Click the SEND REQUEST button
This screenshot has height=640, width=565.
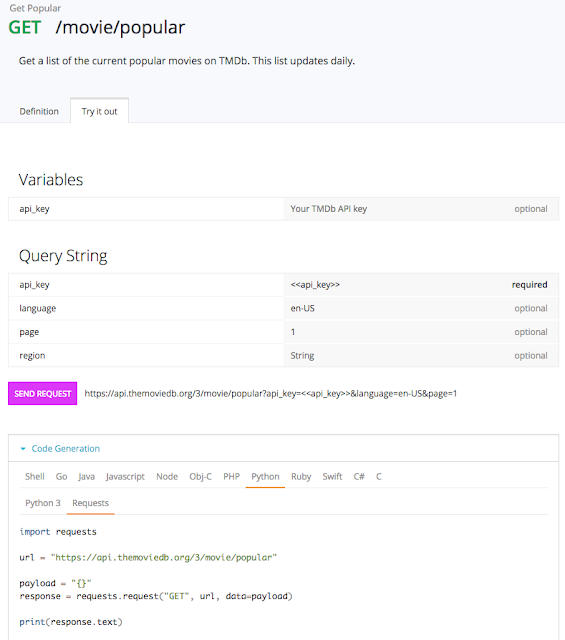(42, 393)
